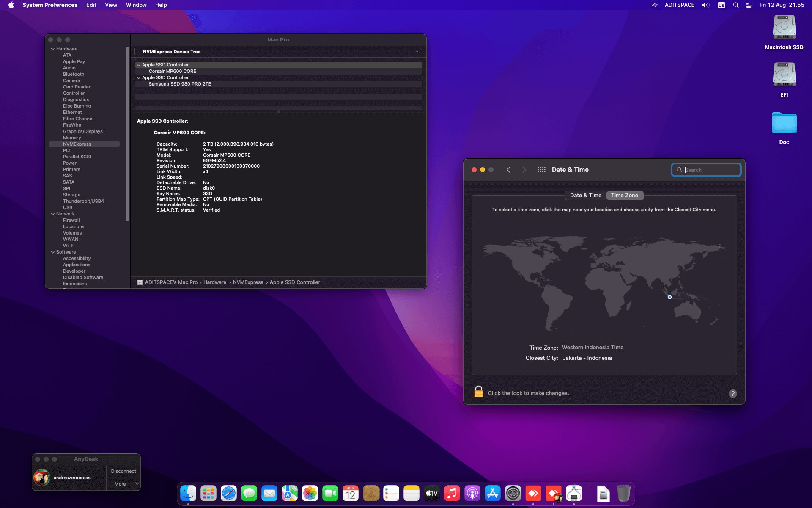The height and width of the screenshot is (508, 812).
Task: Open Safari from the Dock
Action: (229, 493)
